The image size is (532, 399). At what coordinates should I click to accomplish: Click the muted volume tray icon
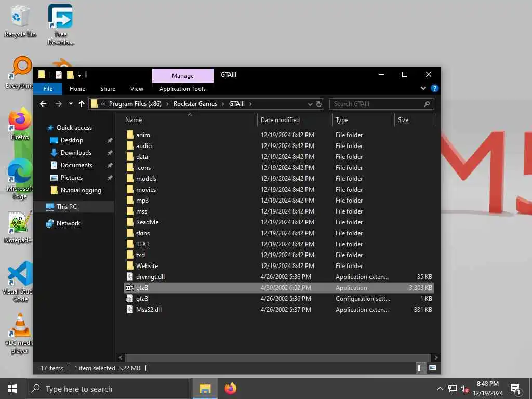click(464, 389)
